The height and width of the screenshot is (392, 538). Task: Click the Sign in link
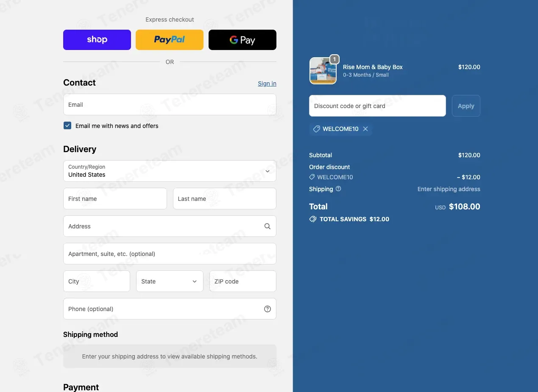(267, 83)
